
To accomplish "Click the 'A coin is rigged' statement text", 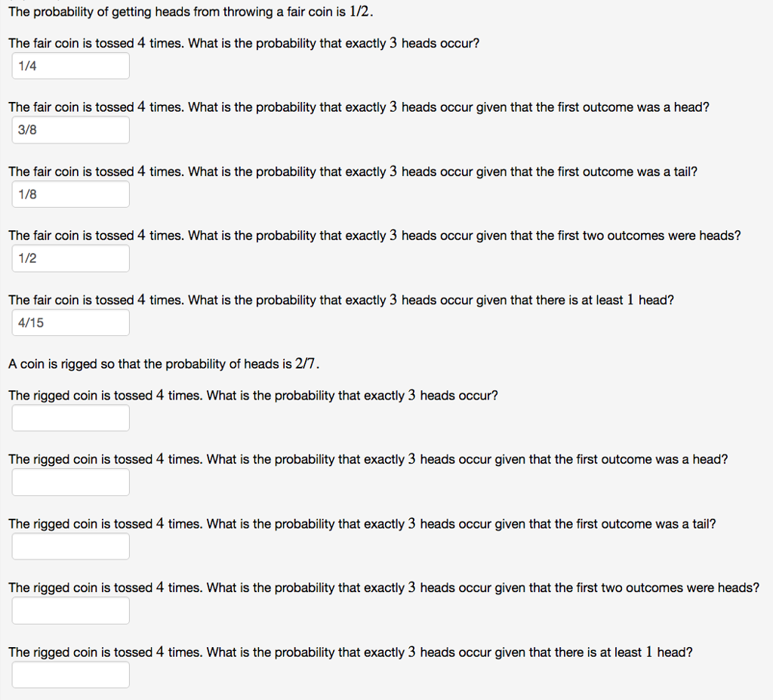I will [164, 364].
